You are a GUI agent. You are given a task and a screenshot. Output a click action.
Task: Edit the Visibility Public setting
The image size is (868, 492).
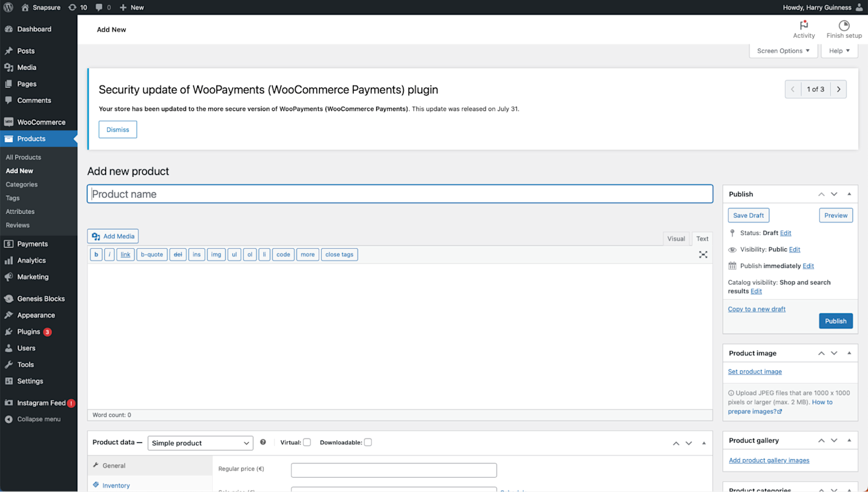pyautogui.click(x=794, y=249)
